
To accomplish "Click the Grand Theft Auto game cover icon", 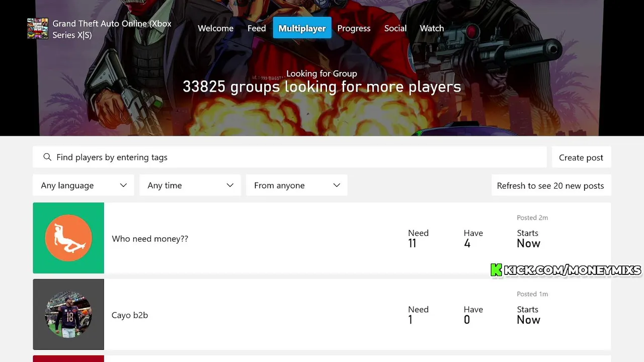I will [38, 29].
